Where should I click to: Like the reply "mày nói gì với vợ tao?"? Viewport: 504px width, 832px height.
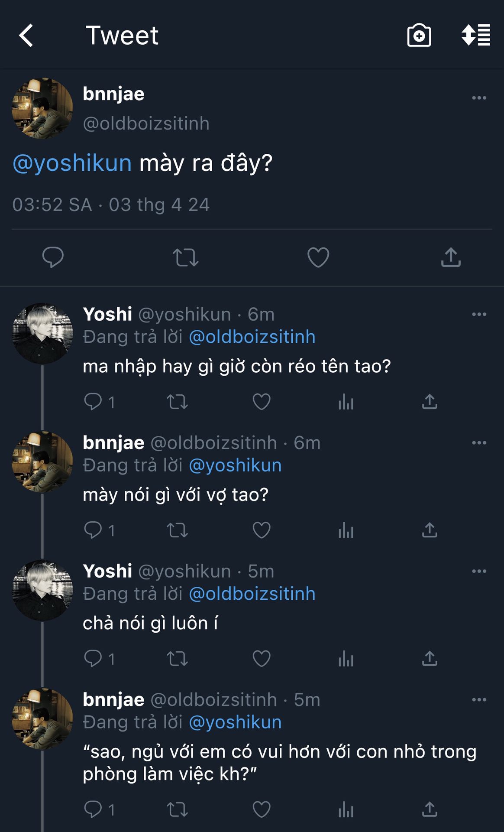[262, 530]
